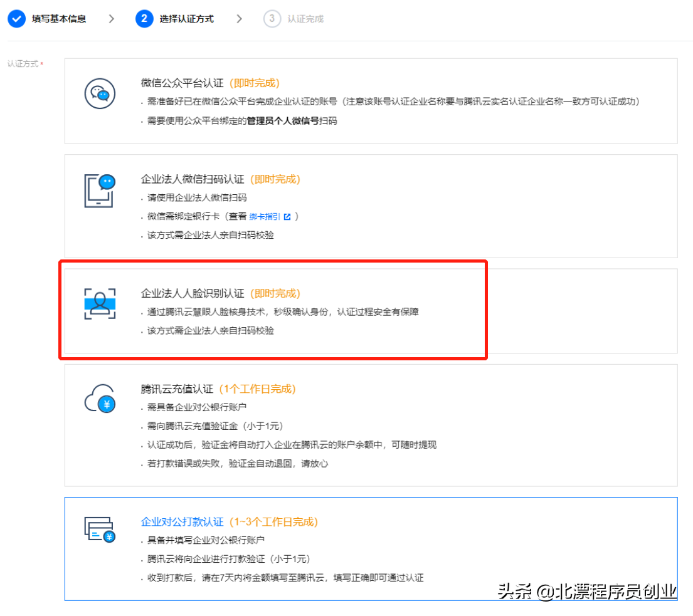This screenshot has height=616, width=693.
Task: Click the arrow between steps 2 and 3
Action: tap(239, 18)
